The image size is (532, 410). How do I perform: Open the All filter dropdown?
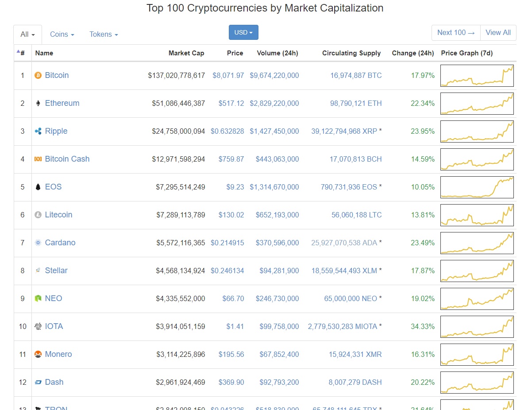27,34
